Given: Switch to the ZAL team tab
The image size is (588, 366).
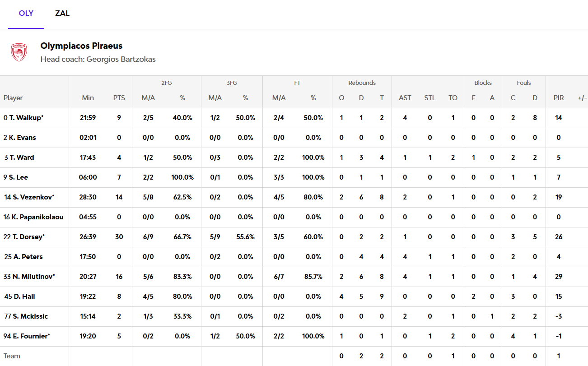Looking at the screenshot, I should pos(62,14).
